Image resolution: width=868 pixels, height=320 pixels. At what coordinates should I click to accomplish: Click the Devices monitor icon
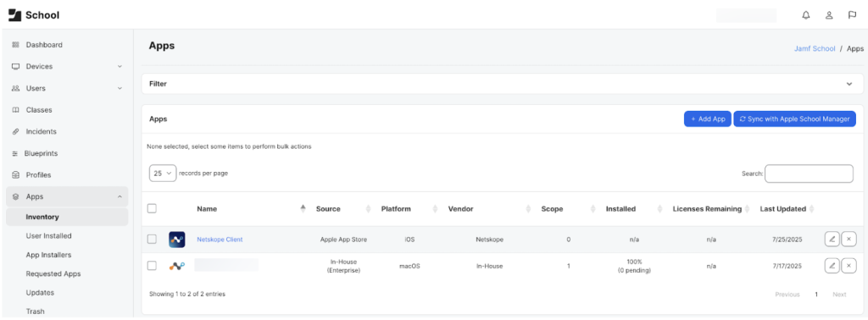click(15, 66)
